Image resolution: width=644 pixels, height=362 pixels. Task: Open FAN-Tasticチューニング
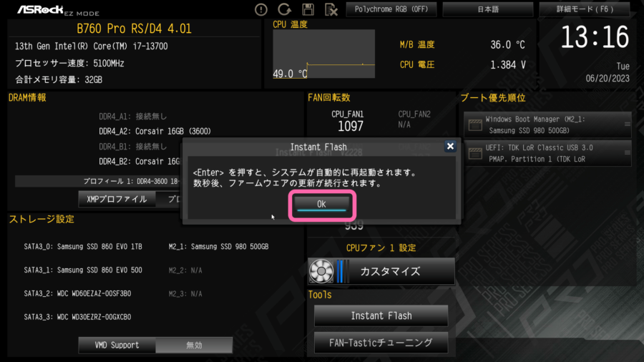381,343
